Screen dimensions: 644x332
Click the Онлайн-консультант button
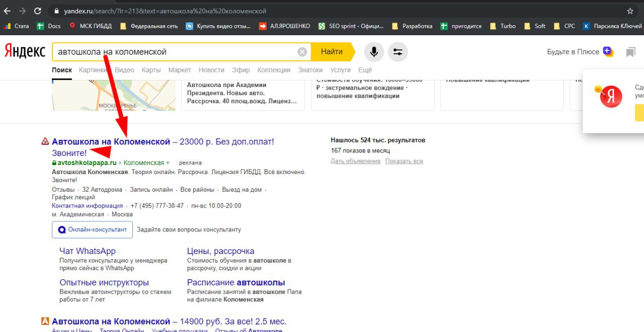pos(93,229)
